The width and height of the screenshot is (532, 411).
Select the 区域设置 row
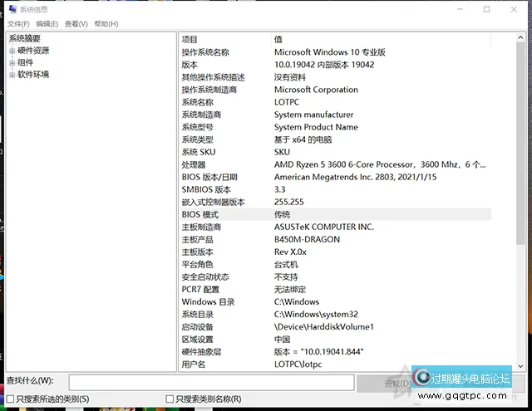(x=335, y=340)
